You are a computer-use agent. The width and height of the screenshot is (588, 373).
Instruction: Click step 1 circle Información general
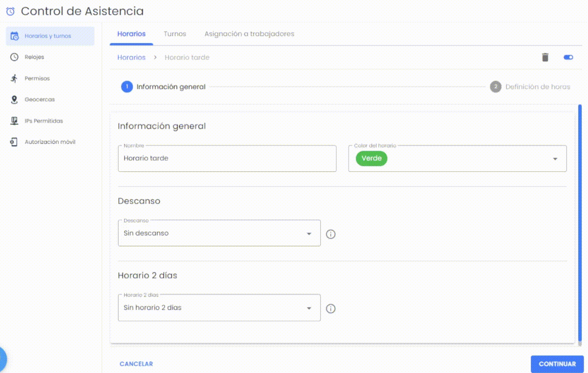127,87
